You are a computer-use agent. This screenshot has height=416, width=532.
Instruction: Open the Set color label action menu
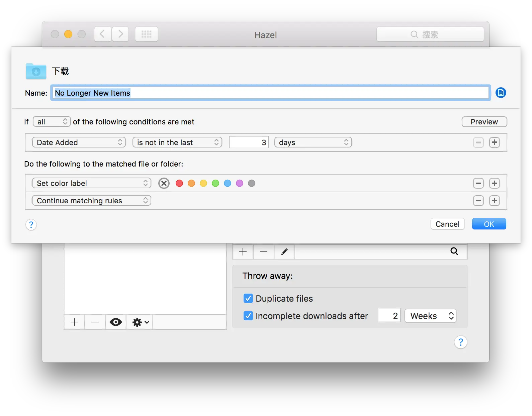92,183
